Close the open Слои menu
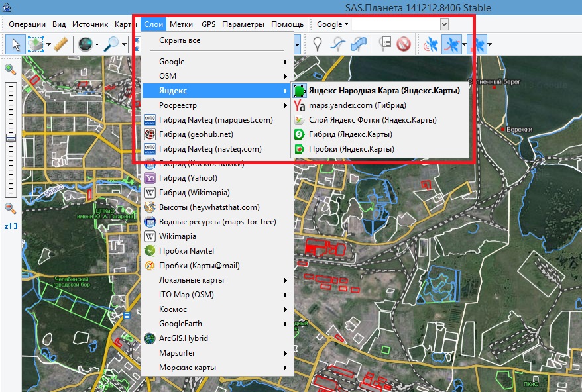The height and width of the screenshot is (392, 582). [153, 24]
